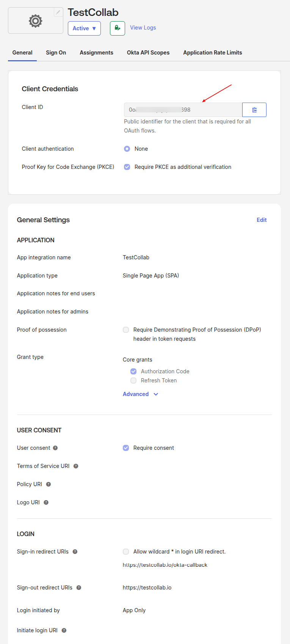Show help tooltip for Terms of Service URI
The width and height of the screenshot is (290, 644).
pos(76,466)
